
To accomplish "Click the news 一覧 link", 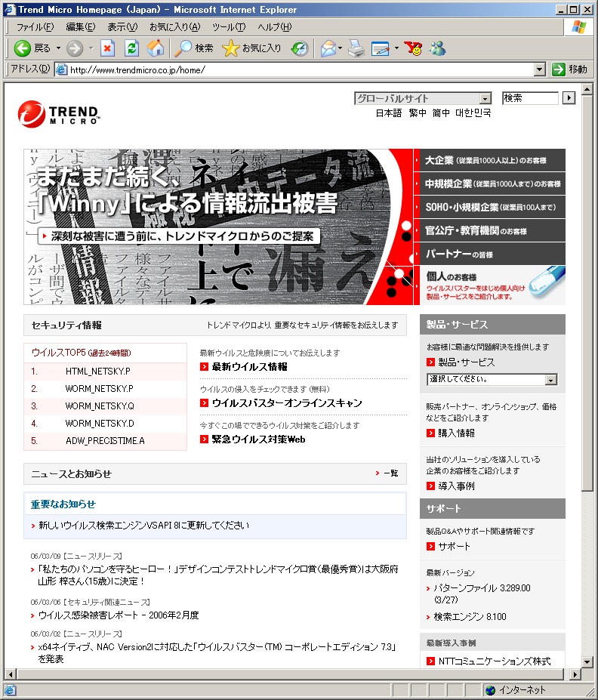I will pyautogui.click(x=391, y=473).
